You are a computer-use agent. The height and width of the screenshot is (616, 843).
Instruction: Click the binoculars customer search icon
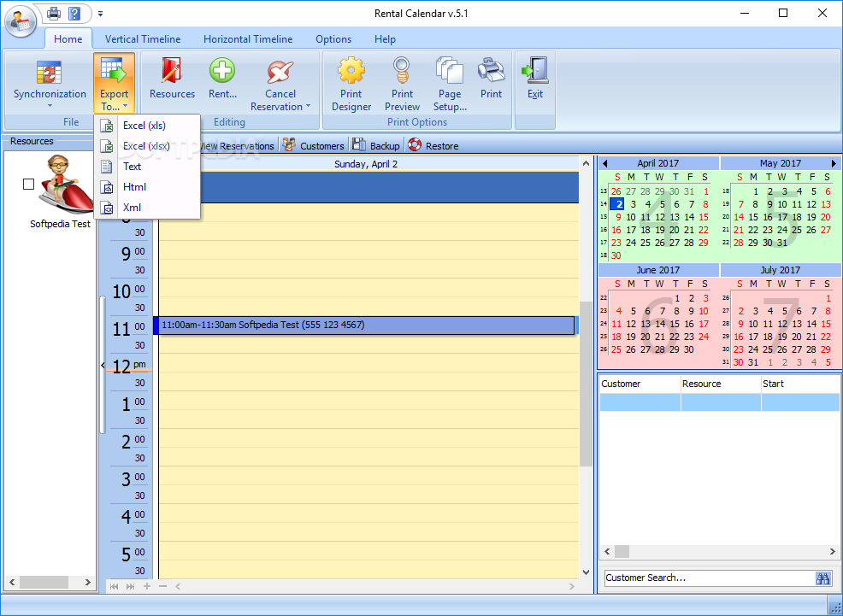point(822,578)
